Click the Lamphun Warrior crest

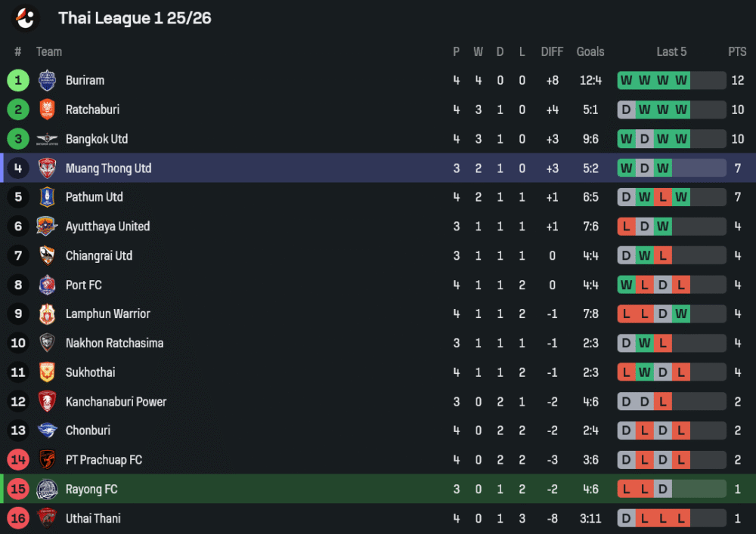47,314
